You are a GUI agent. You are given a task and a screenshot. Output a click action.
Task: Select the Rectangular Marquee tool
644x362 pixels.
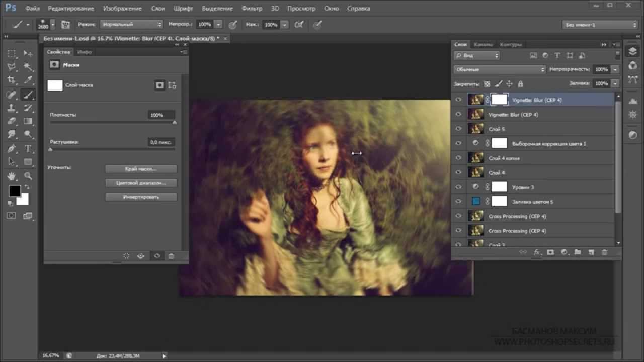tap(12, 53)
